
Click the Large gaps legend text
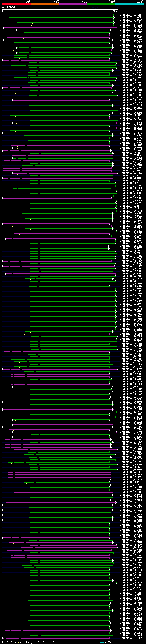pyautogui.click(x=28, y=642)
